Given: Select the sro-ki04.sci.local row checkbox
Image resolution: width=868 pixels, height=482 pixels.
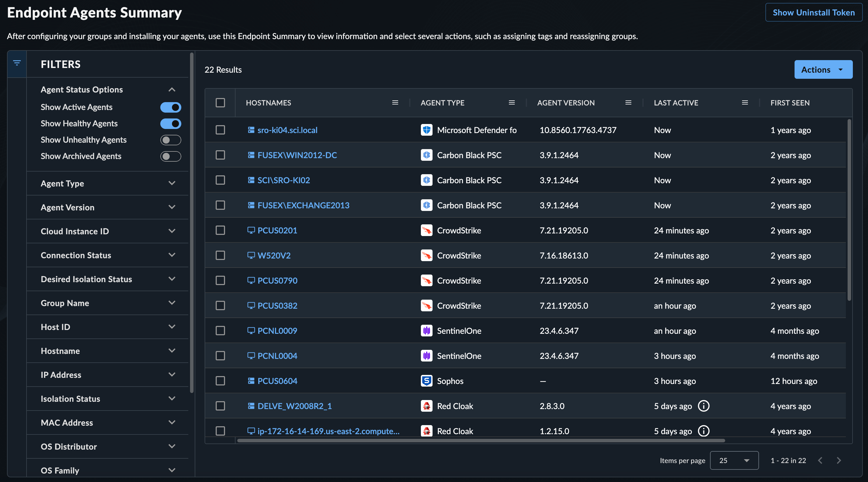Looking at the screenshot, I should (220, 130).
